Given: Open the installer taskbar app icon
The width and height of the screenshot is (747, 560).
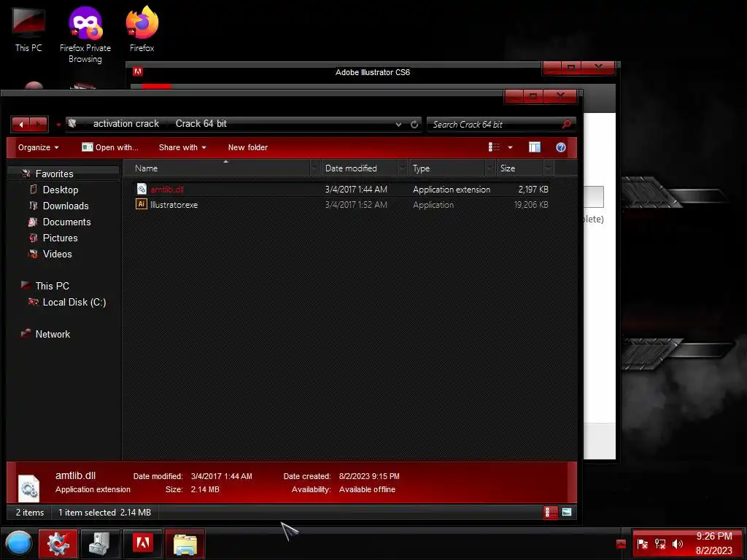Looking at the screenshot, I should click(x=100, y=543).
